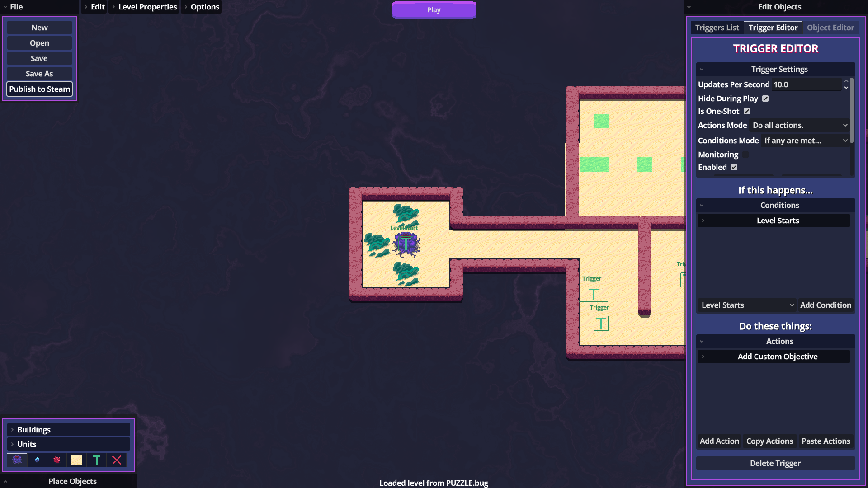Select the red X delete tool
The height and width of the screenshot is (488, 868).
[117, 460]
